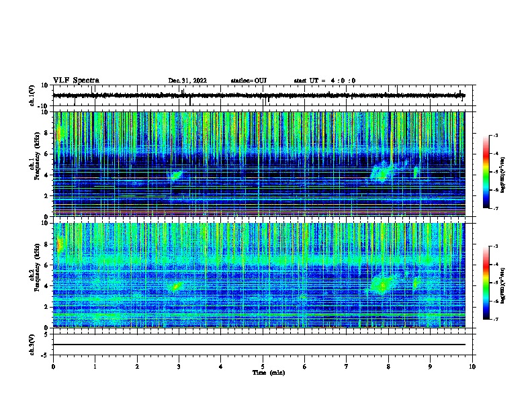Click the log(PSD) label beside ch.2 color bar
Screen dimensions: 532x411
coord(503,285)
